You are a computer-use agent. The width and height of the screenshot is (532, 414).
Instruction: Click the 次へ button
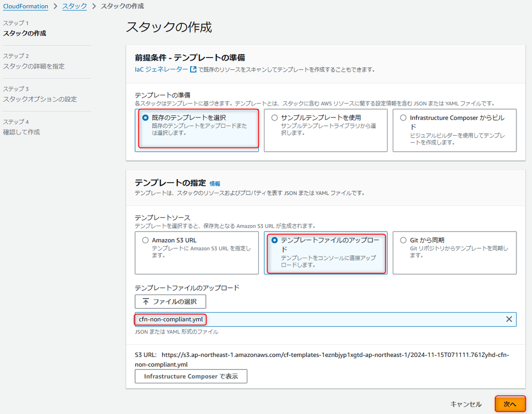[x=510, y=404]
